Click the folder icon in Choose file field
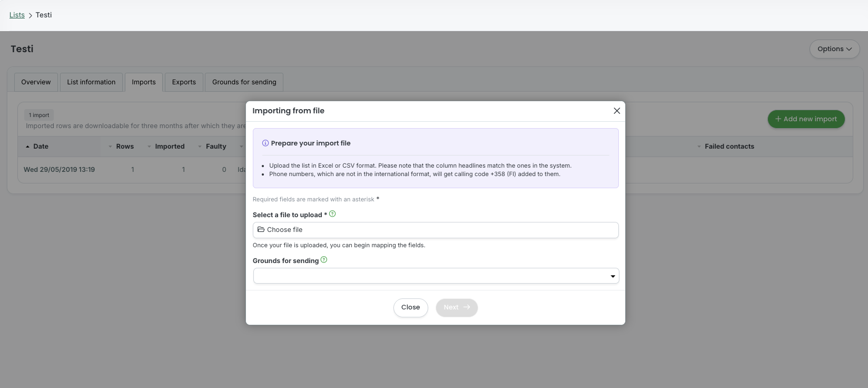 coord(261,230)
